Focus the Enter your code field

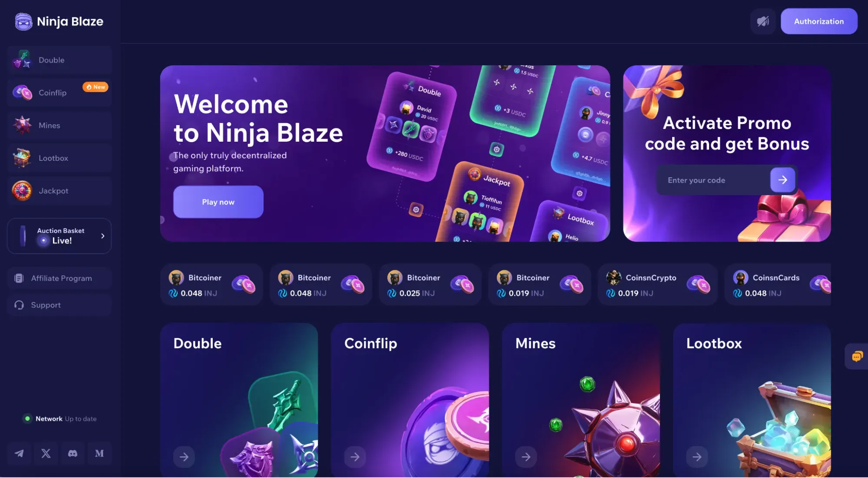pyautogui.click(x=714, y=180)
